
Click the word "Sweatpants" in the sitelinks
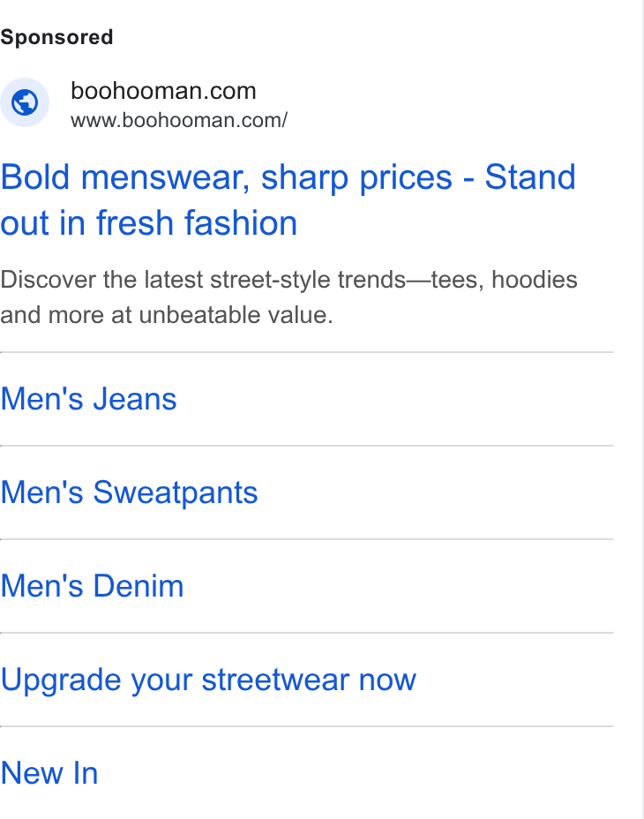176,492
